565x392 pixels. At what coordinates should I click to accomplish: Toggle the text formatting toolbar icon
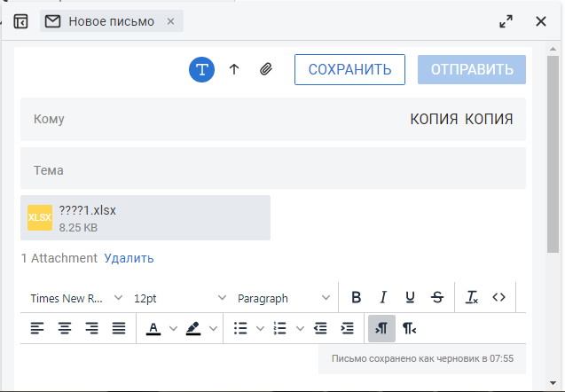tap(202, 69)
